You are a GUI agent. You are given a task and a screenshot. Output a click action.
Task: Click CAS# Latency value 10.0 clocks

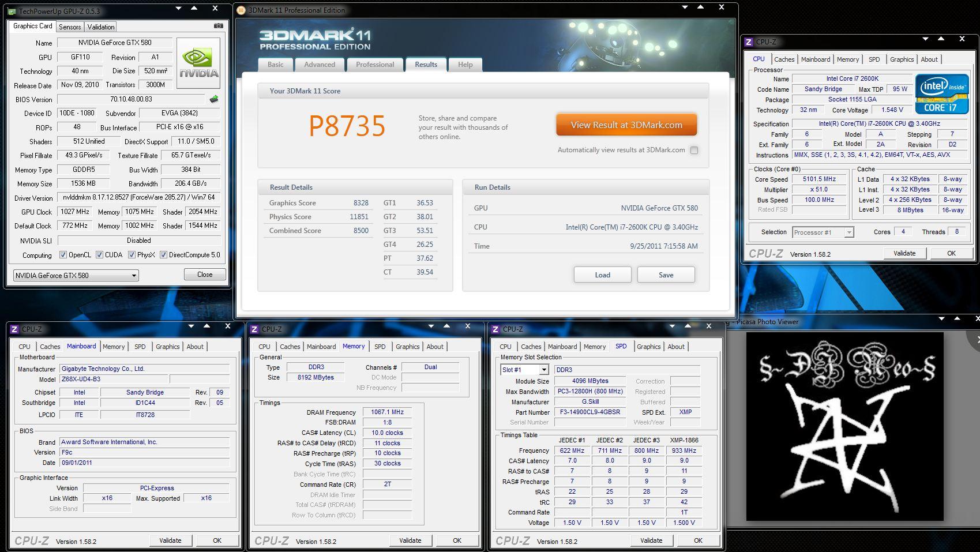pyautogui.click(x=387, y=433)
